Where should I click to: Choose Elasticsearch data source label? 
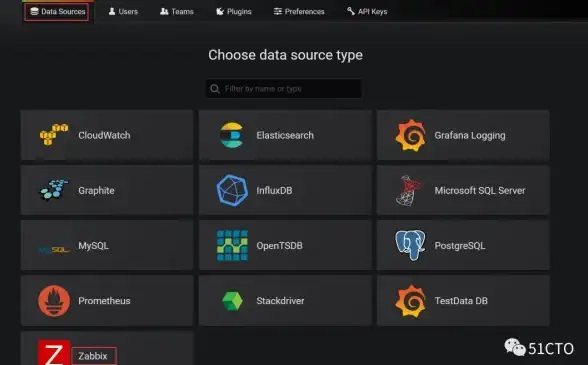[285, 135]
